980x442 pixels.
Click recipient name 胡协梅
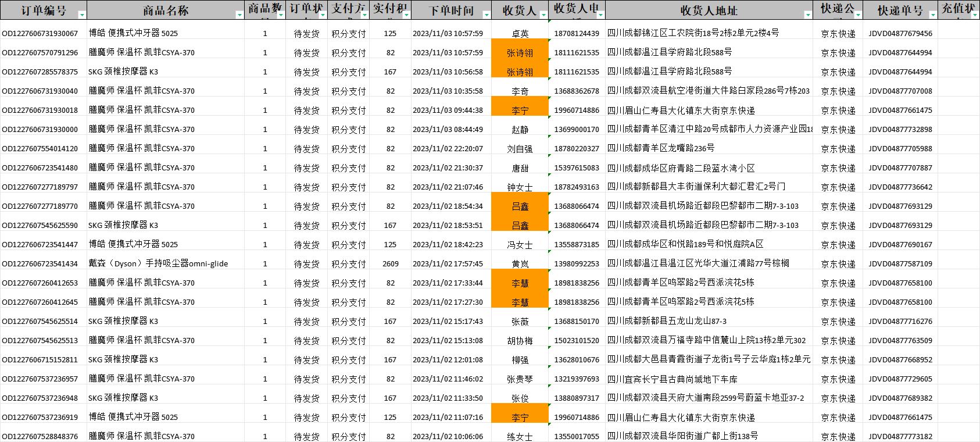pyautogui.click(x=520, y=341)
